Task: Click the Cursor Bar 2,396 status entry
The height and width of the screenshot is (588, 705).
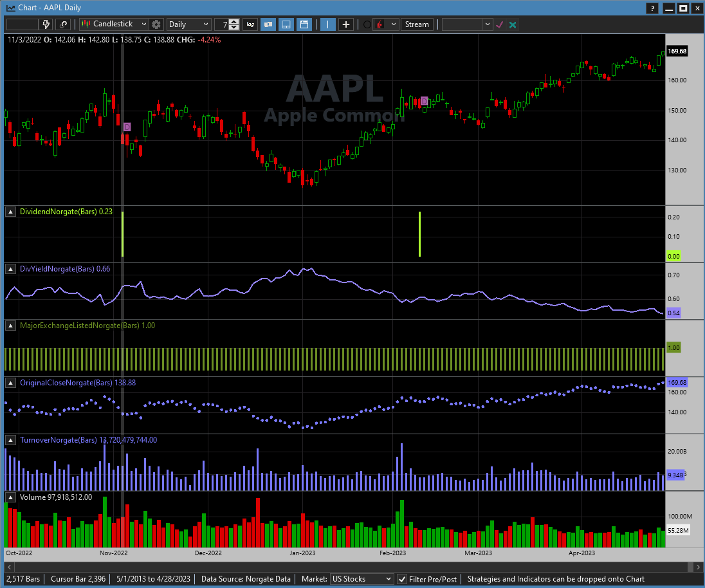Action: tap(78, 579)
